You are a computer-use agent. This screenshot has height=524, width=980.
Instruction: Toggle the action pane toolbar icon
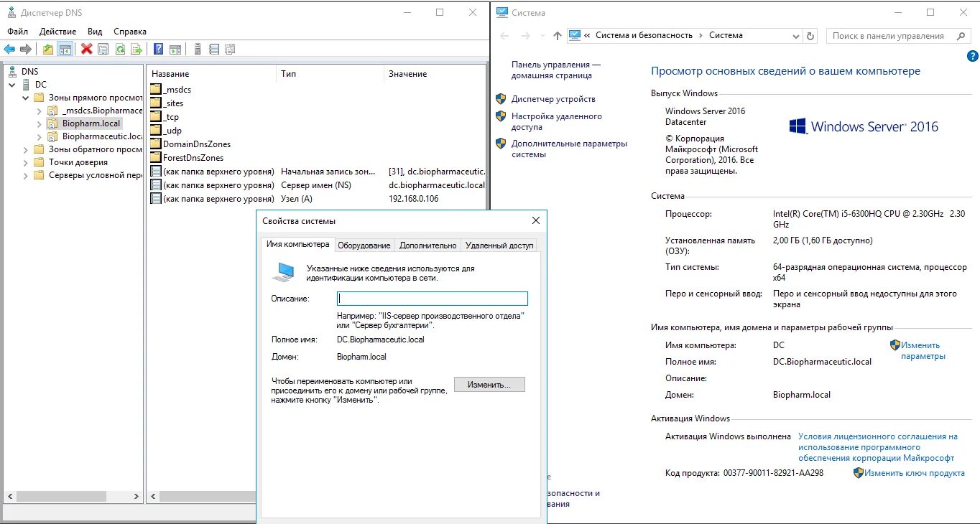point(175,49)
